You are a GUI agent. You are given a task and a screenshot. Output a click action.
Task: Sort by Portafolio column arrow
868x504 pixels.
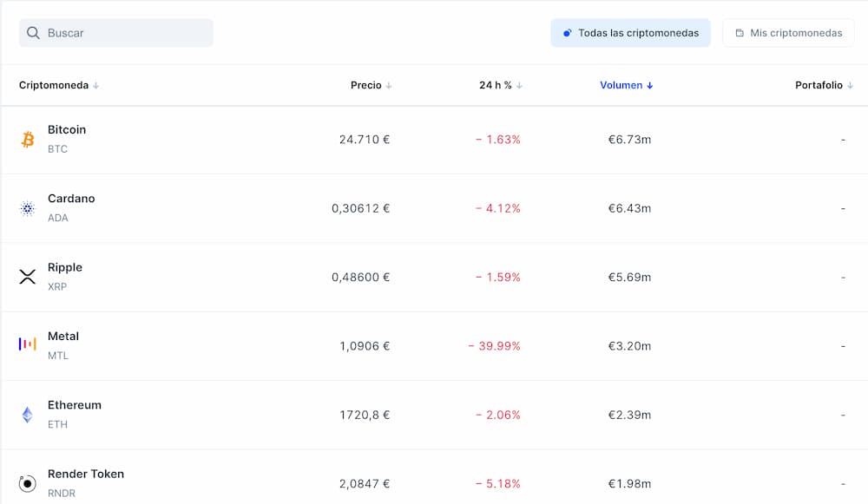tap(850, 85)
